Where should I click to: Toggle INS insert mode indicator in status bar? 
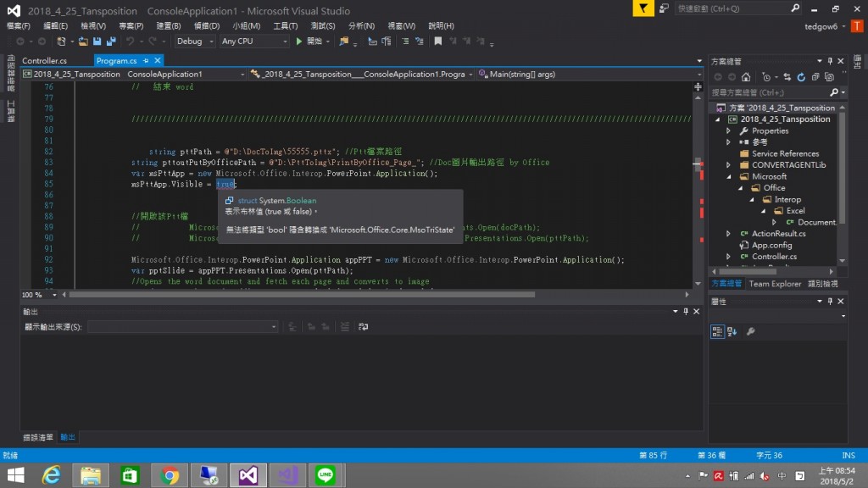[849, 455]
